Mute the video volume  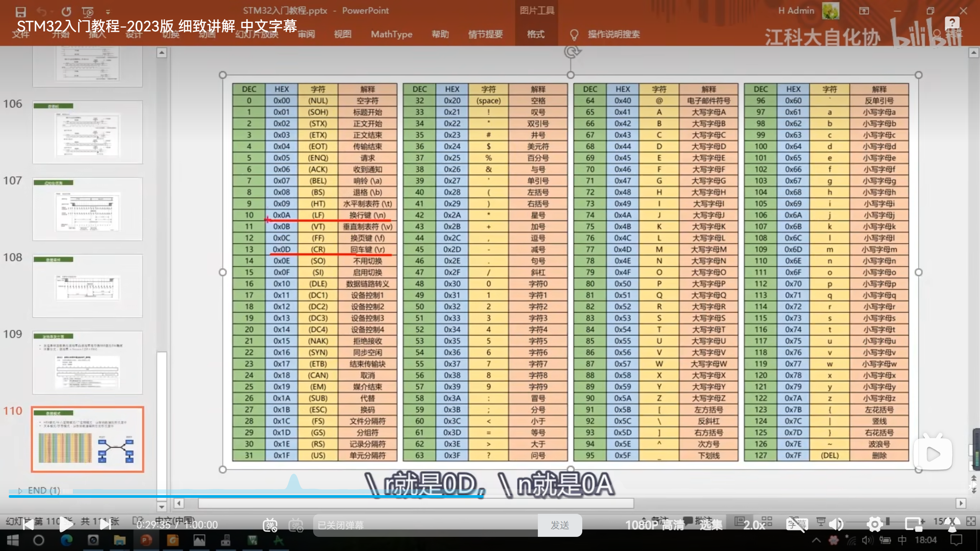[836, 525]
